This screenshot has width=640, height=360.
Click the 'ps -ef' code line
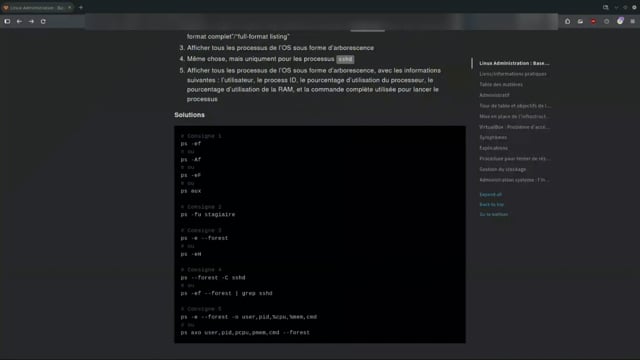click(191, 144)
